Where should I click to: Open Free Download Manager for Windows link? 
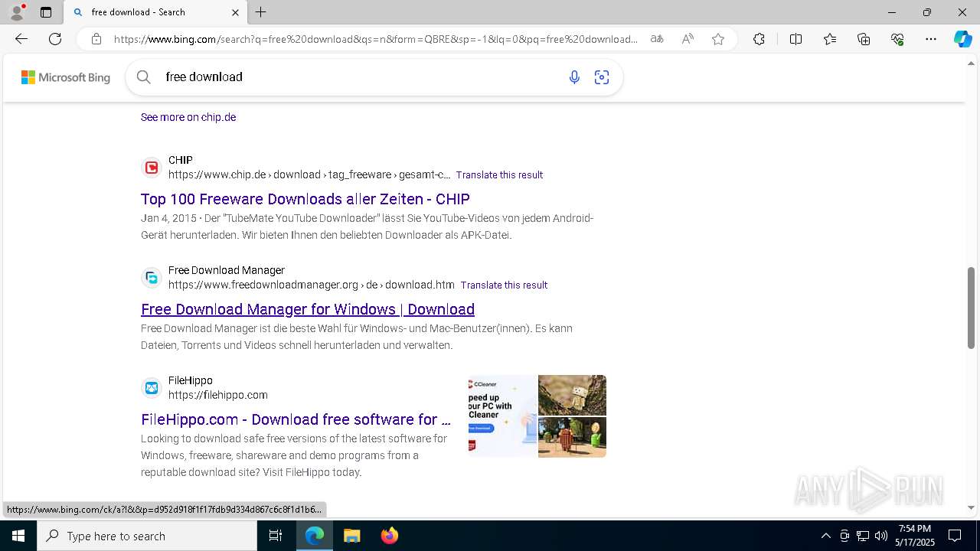[308, 309]
